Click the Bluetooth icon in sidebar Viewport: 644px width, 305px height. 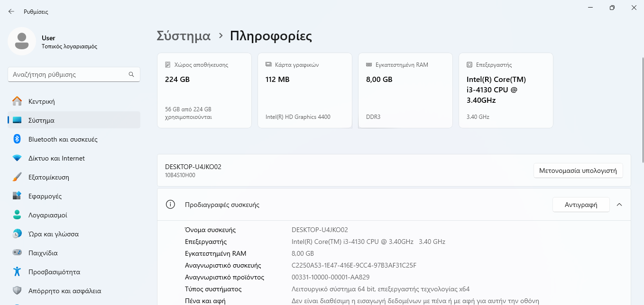(x=17, y=139)
